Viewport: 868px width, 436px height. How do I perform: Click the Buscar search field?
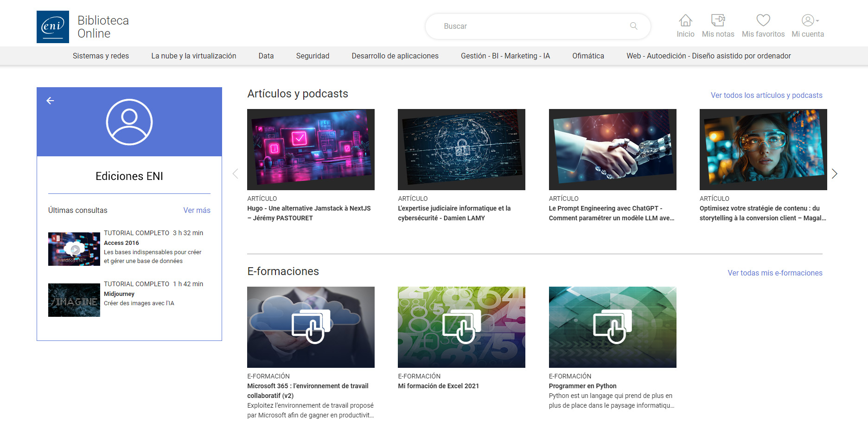pyautogui.click(x=533, y=26)
